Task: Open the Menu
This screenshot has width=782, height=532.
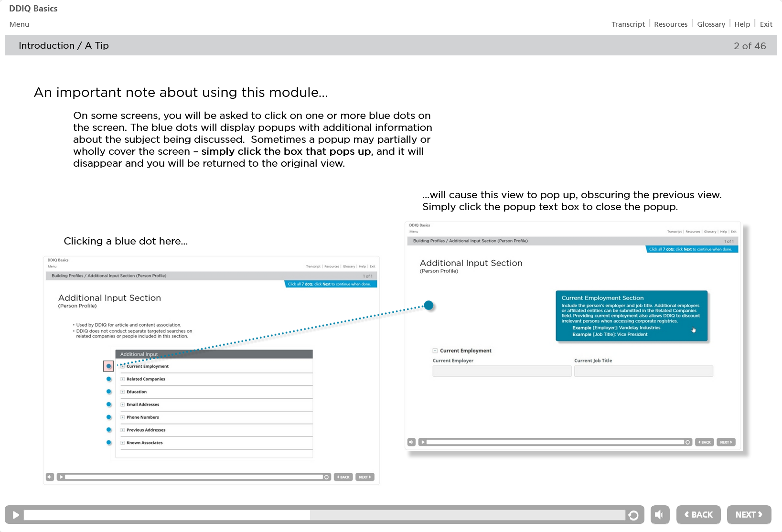Action: pos(19,24)
